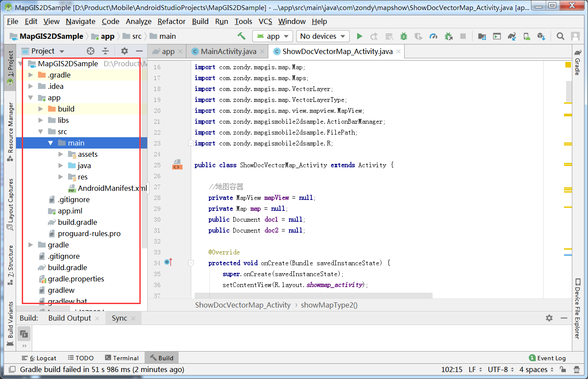588x379 pixels.
Task: Toggle the Logcat tool window button
Action: coord(39,358)
